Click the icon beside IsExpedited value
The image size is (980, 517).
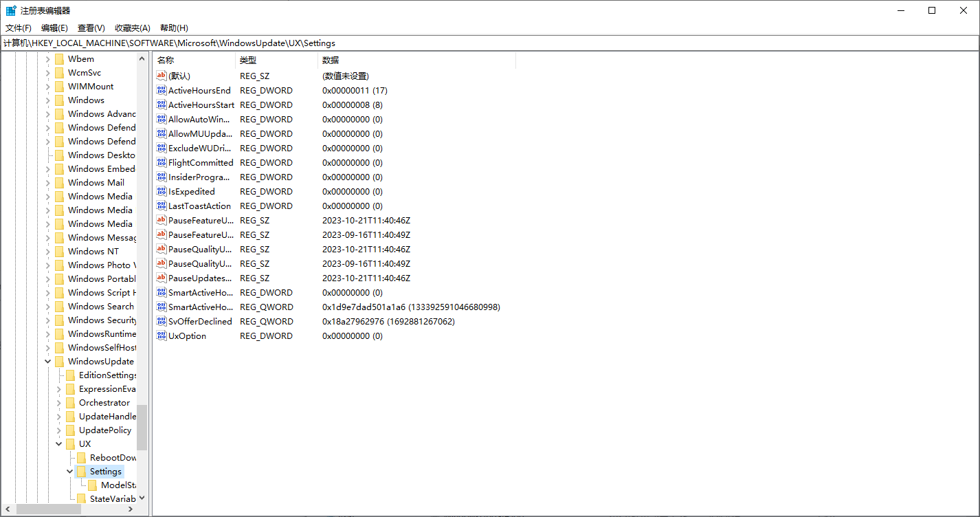pyautogui.click(x=162, y=191)
